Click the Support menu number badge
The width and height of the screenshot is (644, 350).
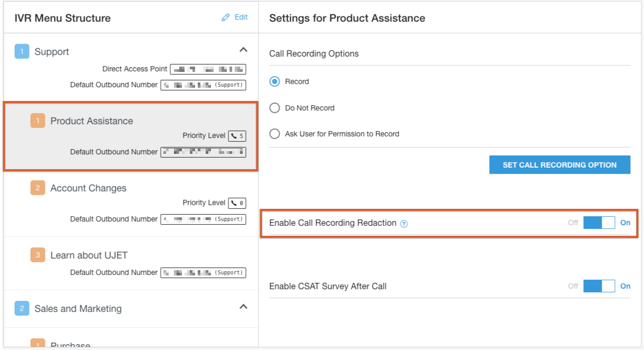point(22,51)
